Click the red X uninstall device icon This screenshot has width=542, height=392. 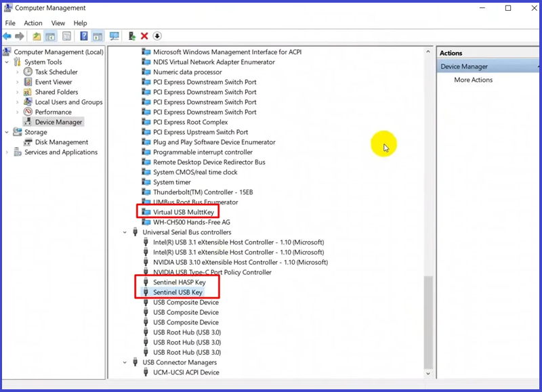tap(144, 36)
